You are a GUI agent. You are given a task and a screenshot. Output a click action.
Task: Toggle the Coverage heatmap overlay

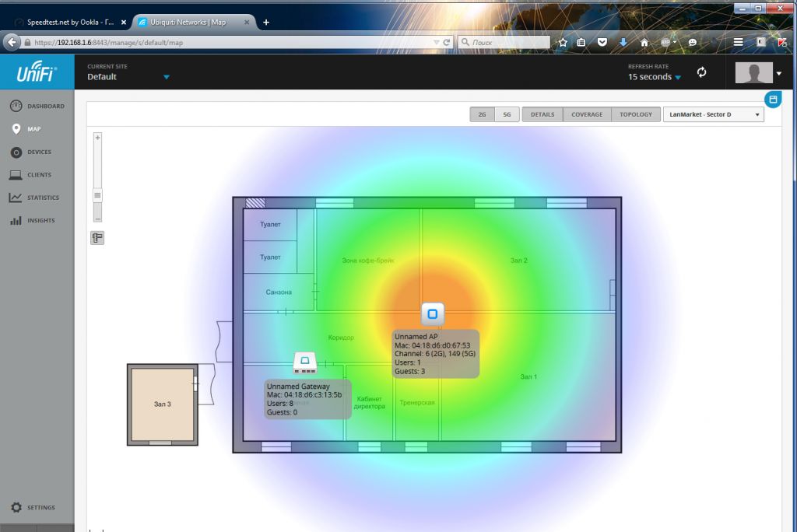coord(587,114)
